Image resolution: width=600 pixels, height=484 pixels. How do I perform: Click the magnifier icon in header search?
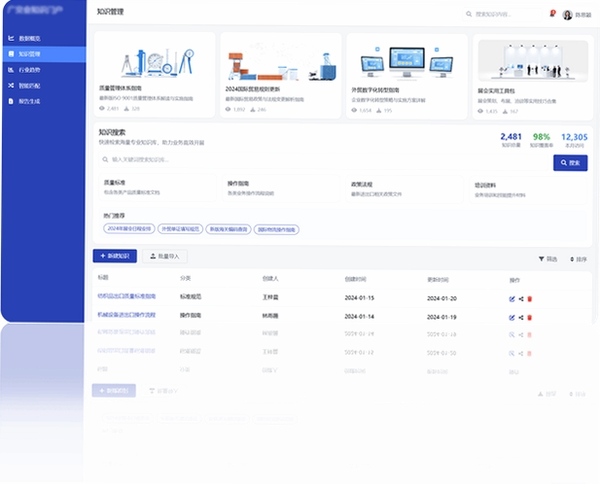[x=469, y=14]
